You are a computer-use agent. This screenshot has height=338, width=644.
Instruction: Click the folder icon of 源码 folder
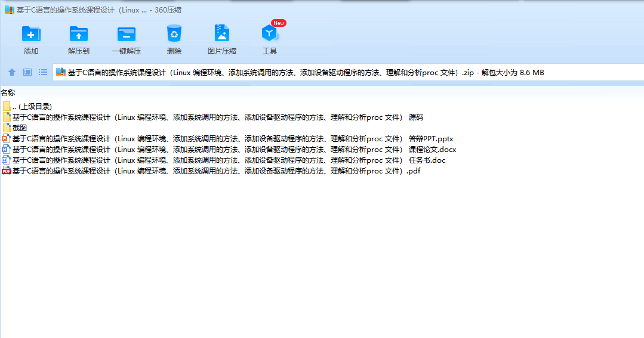click(x=6, y=117)
